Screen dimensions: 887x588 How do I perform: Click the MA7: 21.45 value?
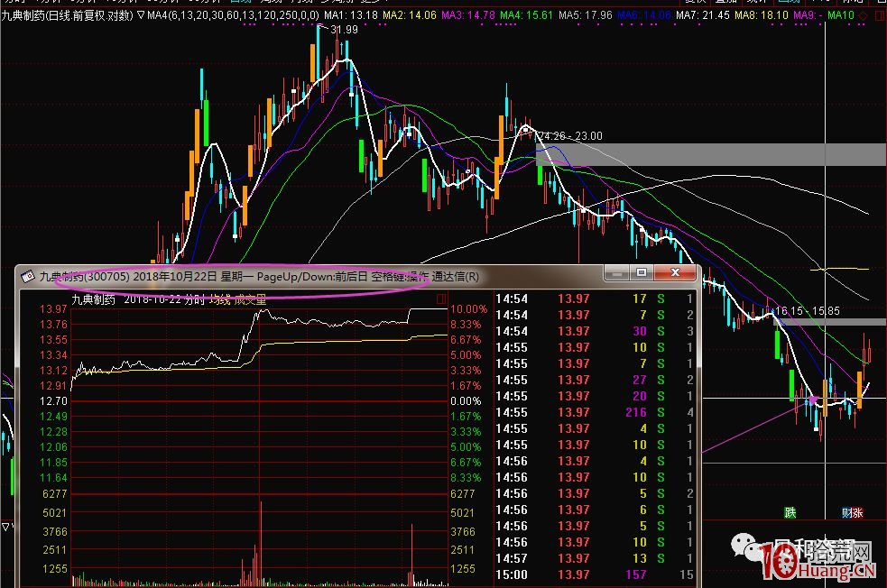[x=703, y=15]
